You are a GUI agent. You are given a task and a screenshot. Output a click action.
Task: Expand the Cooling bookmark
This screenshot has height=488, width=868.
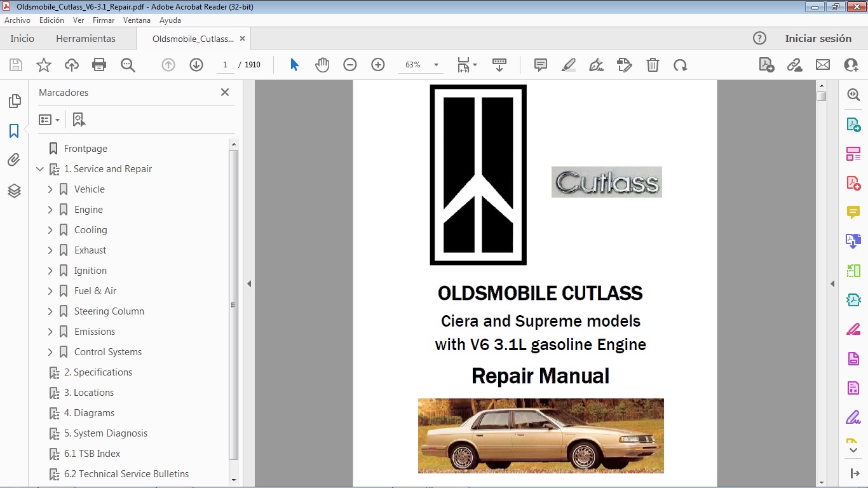coord(50,230)
